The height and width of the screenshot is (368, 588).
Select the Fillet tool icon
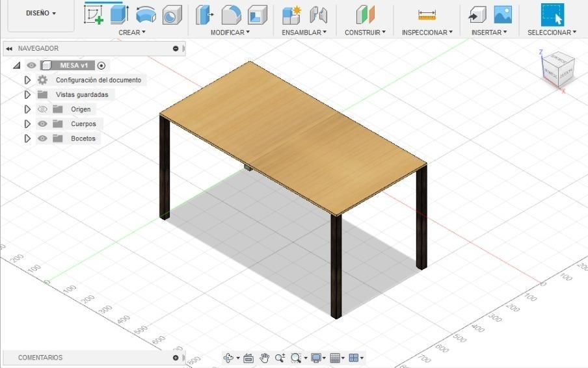(232, 15)
